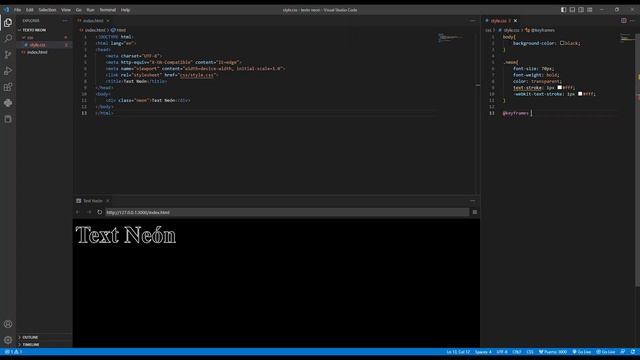Image resolution: width=640 pixels, height=360 pixels.
Task: Click the Port 3000 status bar item
Action: coord(553,352)
